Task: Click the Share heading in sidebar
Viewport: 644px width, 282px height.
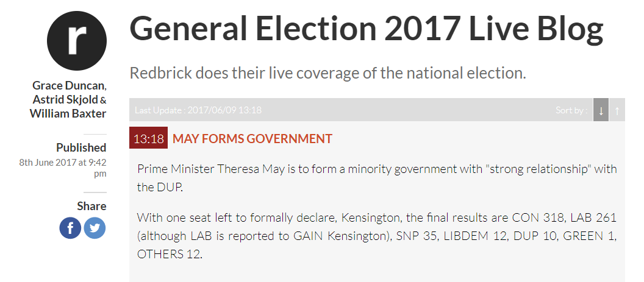Action: click(91, 206)
